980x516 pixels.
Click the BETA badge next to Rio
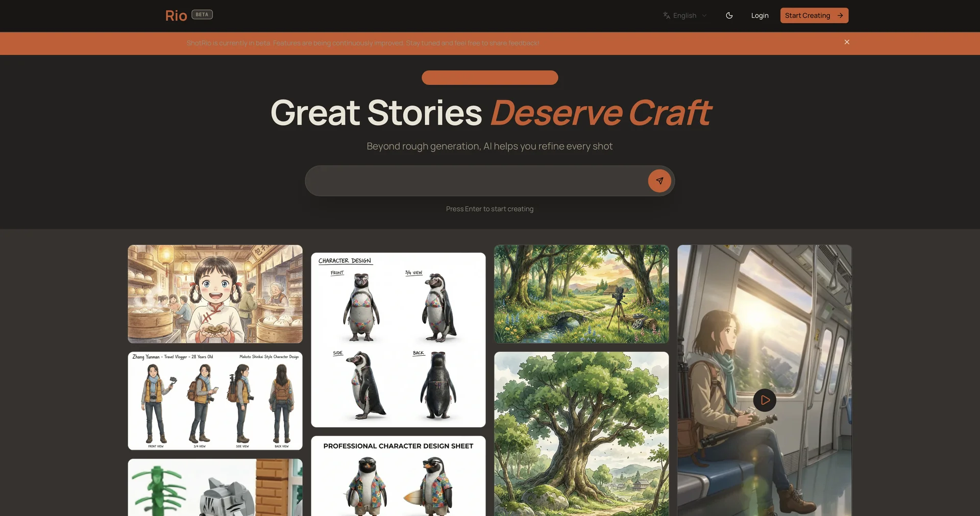pyautogui.click(x=202, y=15)
